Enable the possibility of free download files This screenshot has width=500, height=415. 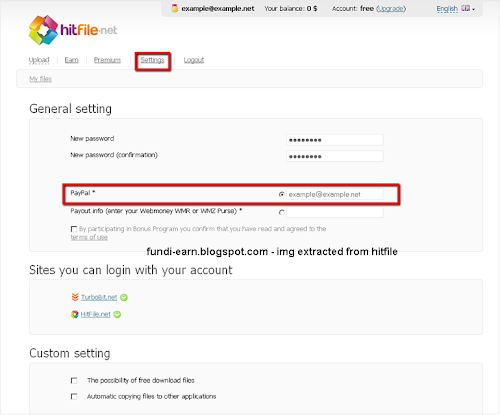coord(74,380)
